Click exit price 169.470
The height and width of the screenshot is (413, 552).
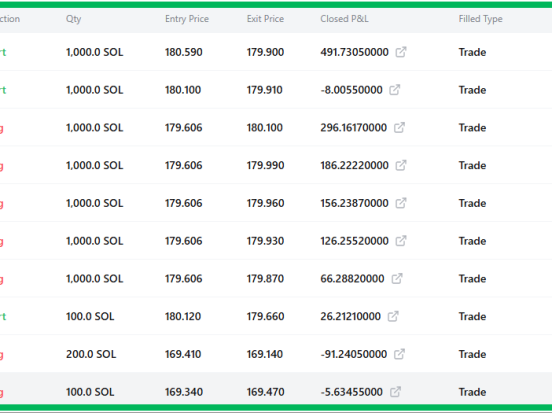click(265, 392)
